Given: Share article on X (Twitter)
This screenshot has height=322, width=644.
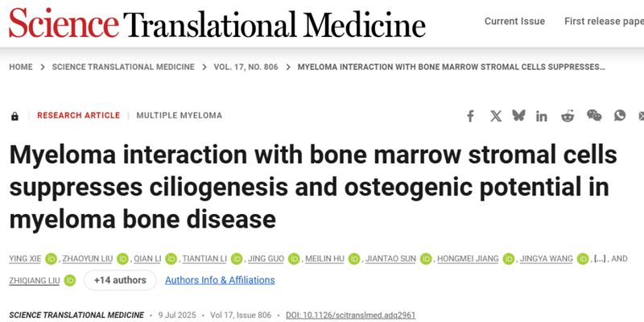Looking at the screenshot, I should pyautogui.click(x=496, y=116).
